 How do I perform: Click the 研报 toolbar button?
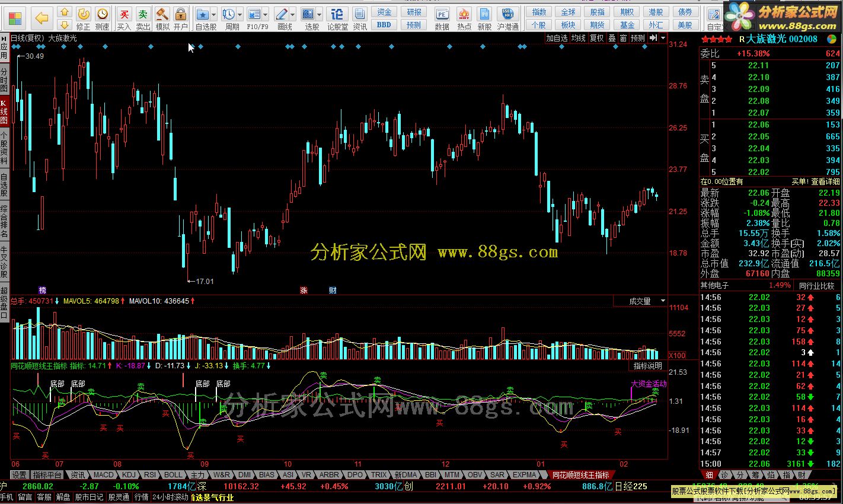click(414, 12)
